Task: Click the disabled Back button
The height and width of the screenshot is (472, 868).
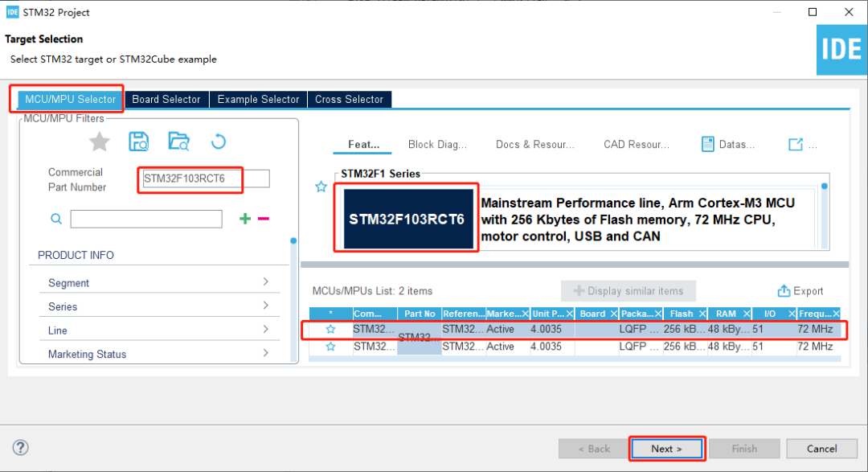Action: (x=594, y=449)
